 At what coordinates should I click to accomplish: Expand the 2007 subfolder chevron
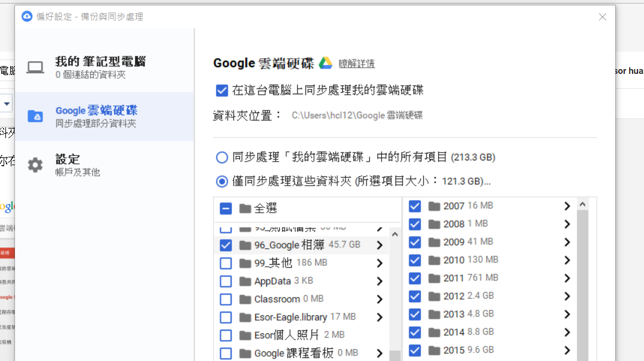(x=567, y=206)
